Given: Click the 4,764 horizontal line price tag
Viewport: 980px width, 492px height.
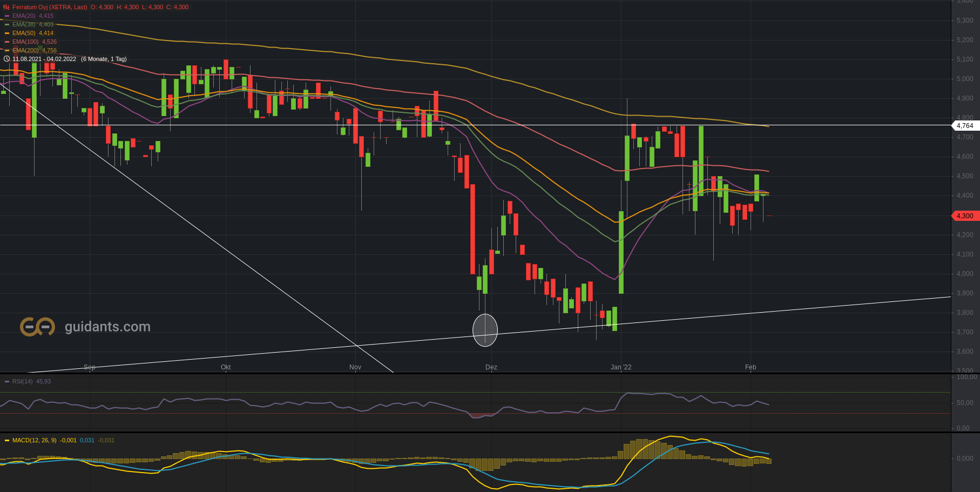Looking at the screenshot, I should pyautogui.click(x=964, y=126).
